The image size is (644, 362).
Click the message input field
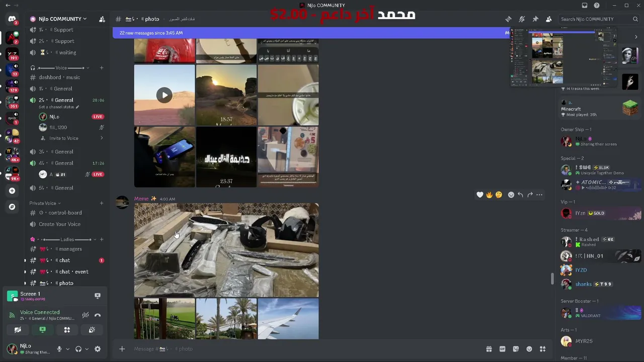pyautogui.click(x=306, y=349)
